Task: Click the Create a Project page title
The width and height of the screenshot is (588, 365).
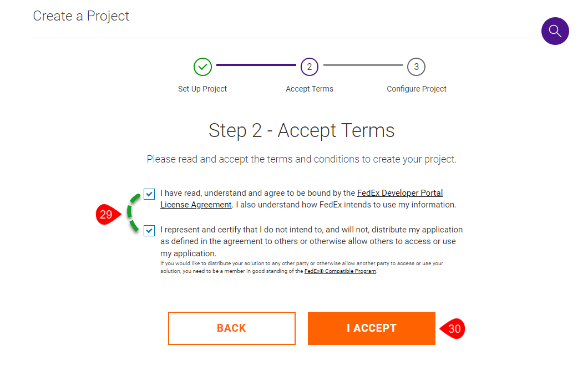Action: click(81, 16)
